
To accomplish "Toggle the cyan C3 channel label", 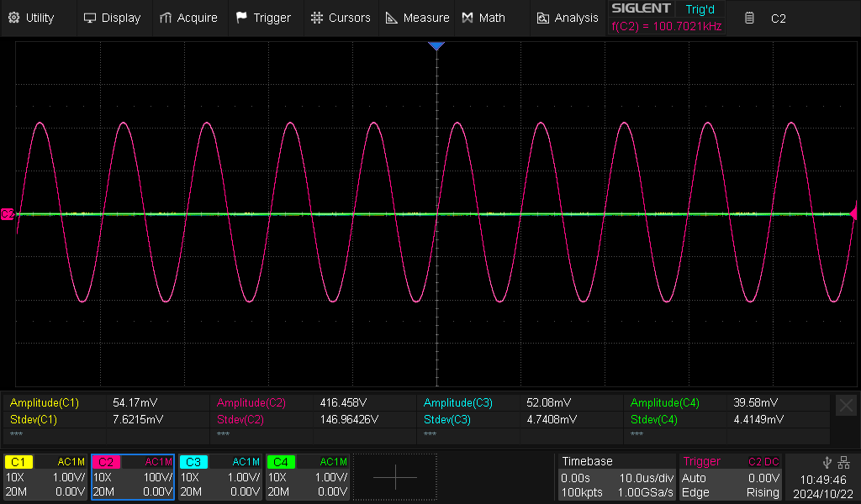I will (x=193, y=462).
